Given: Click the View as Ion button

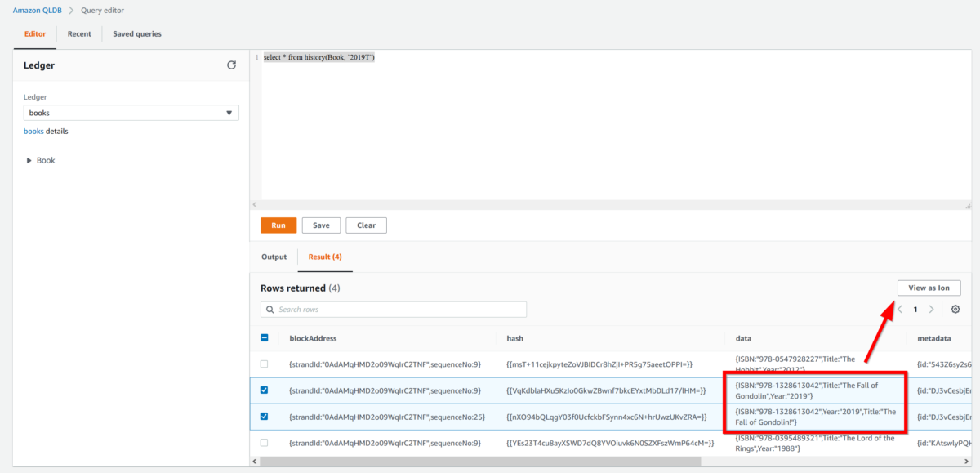Looking at the screenshot, I should tap(929, 288).
